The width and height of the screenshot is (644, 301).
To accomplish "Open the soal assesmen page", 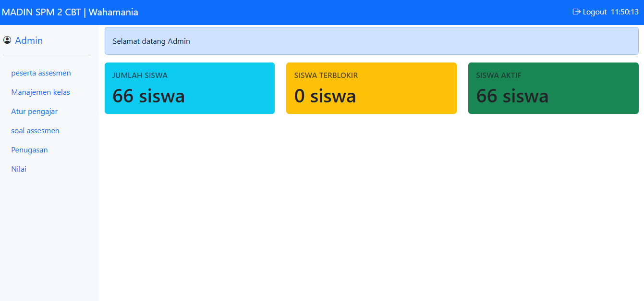I will (x=35, y=131).
